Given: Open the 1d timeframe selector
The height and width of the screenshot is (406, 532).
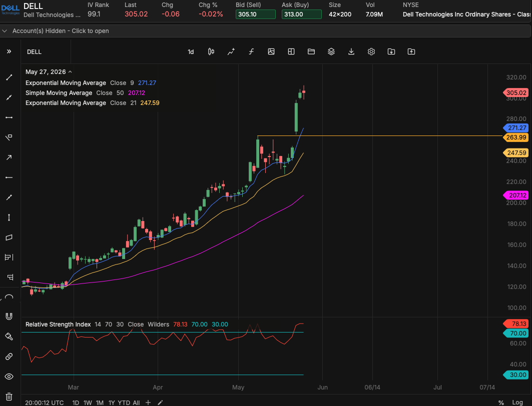Looking at the screenshot, I should tap(191, 52).
